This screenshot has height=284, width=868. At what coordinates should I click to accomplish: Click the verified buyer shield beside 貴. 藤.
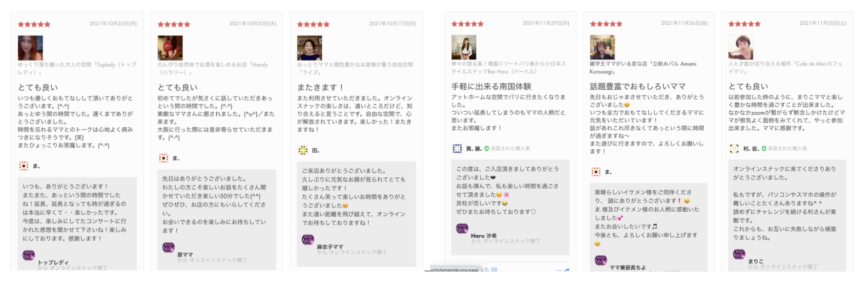coord(486,148)
